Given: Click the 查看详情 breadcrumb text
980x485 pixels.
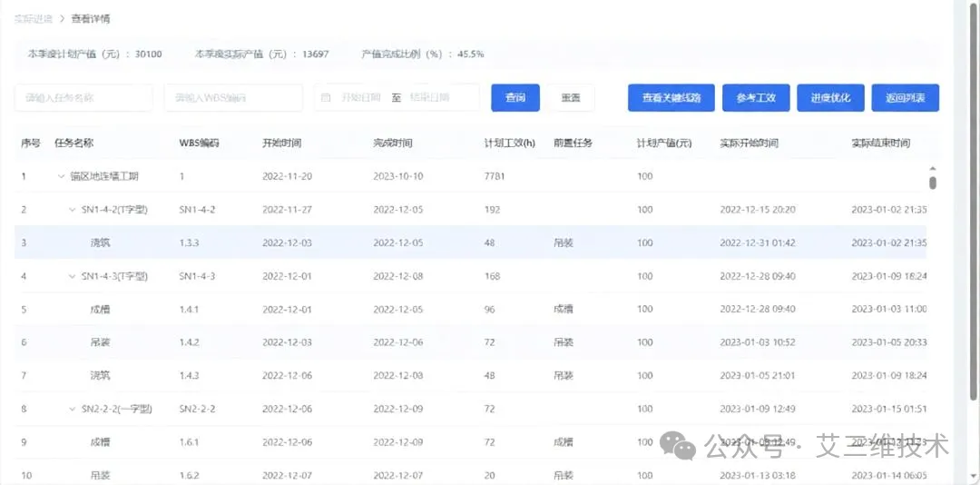Looking at the screenshot, I should point(92,19).
